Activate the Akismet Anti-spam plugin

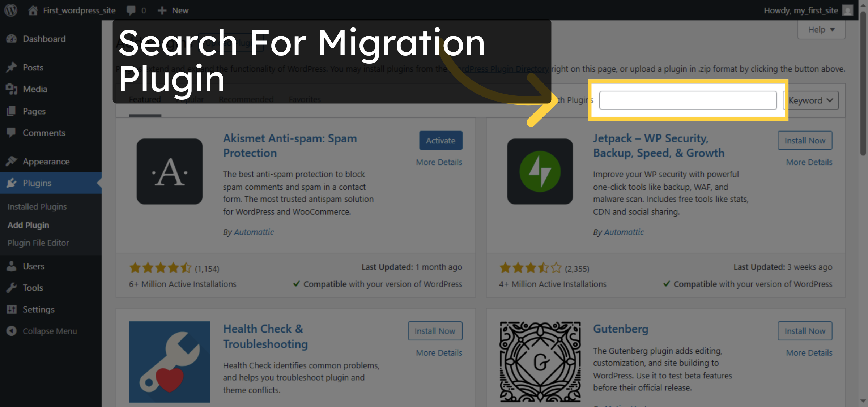tap(441, 140)
